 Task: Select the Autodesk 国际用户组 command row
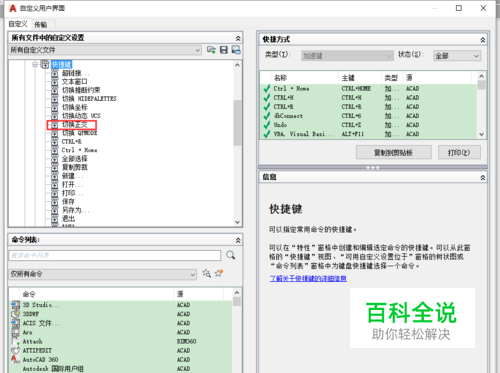click(121, 369)
